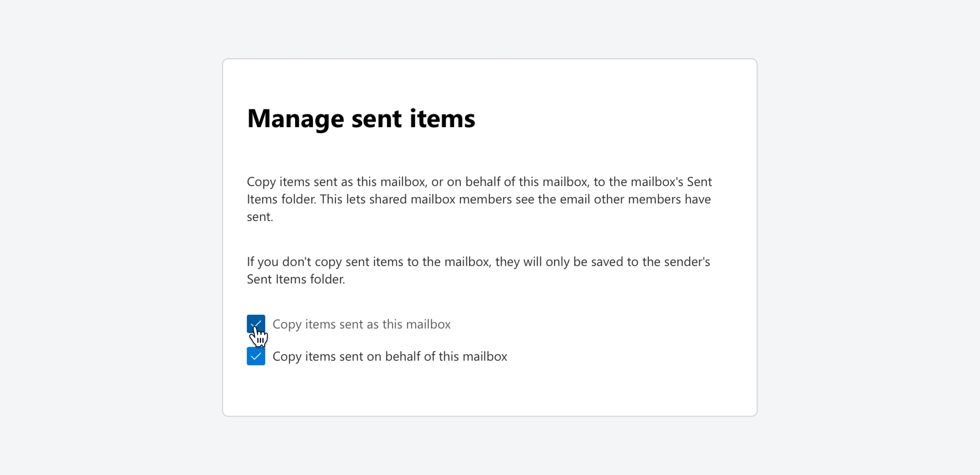980x475 pixels.
Task: Click the "Copy items sent as this mailbox" label
Action: [361, 324]
